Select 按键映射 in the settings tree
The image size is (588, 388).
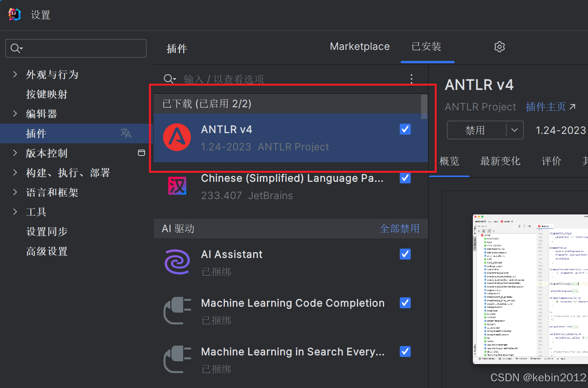pos(47,94)
